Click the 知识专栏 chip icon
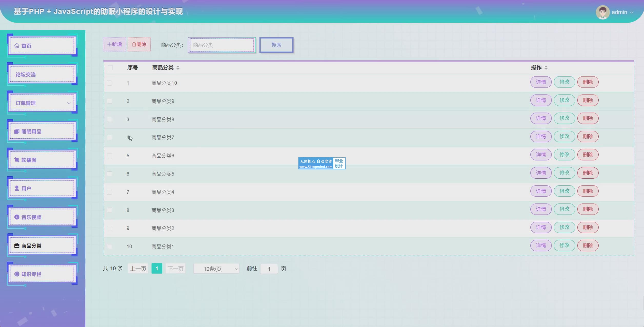Viewport: 644px width, 327px height. click(x=17, y=274)
